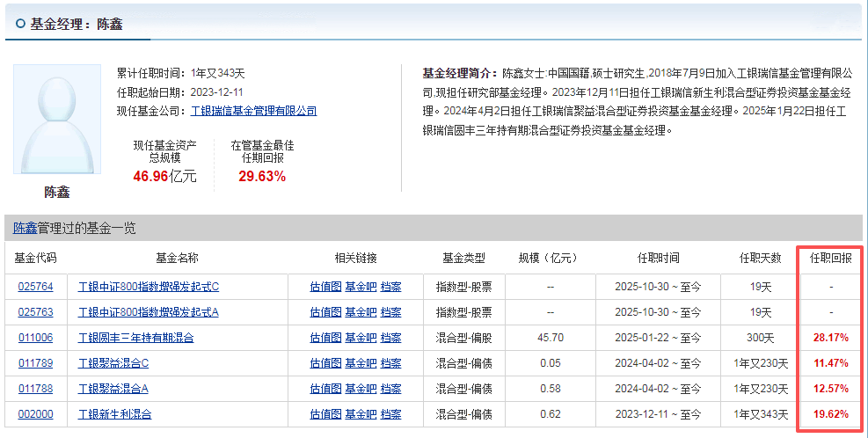Click the 任职天数 column header
868x438 pixels.
click(x=760, y=258)
